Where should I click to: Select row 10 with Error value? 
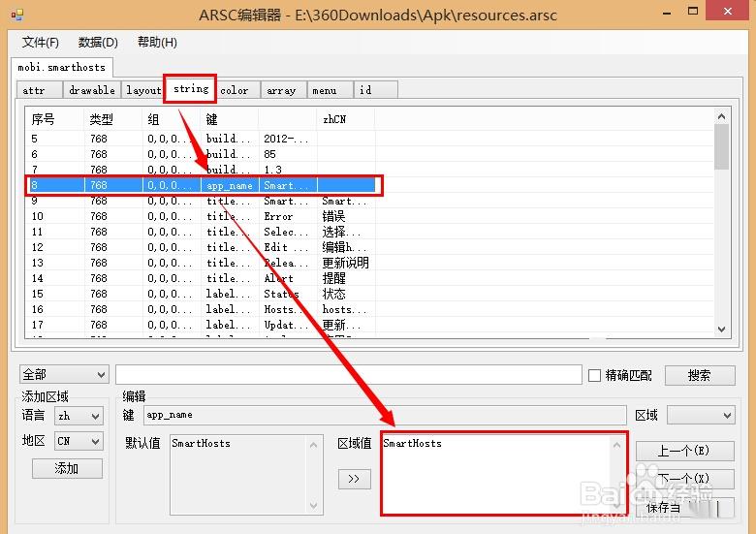[x=200, y=216]
